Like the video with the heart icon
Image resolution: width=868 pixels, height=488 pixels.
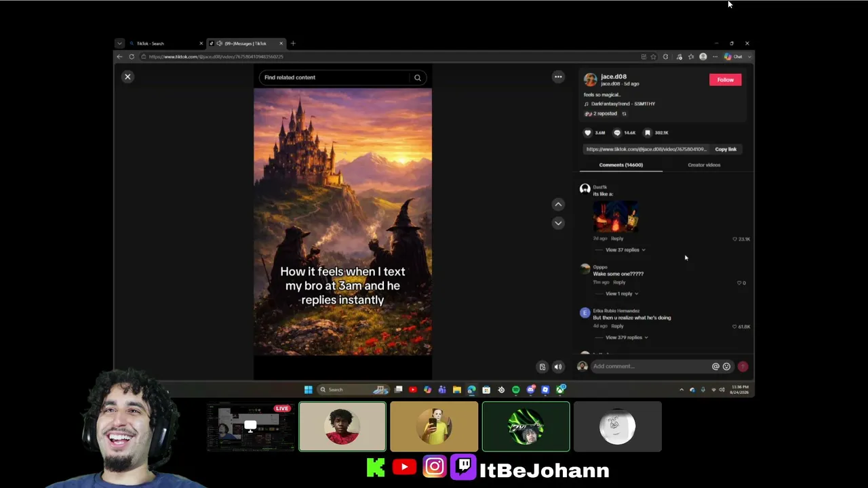pos(588,133)
